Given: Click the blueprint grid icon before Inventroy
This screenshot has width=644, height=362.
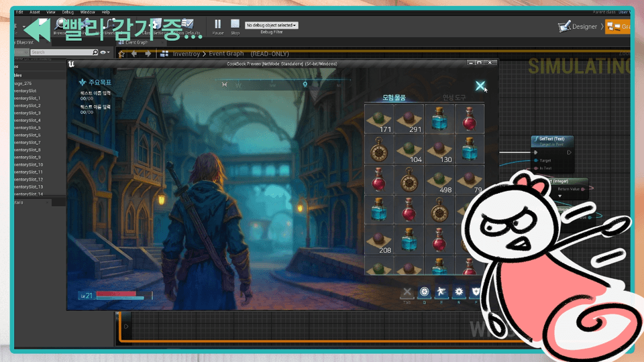Looking at the screenshot, I should pos(164,54).
